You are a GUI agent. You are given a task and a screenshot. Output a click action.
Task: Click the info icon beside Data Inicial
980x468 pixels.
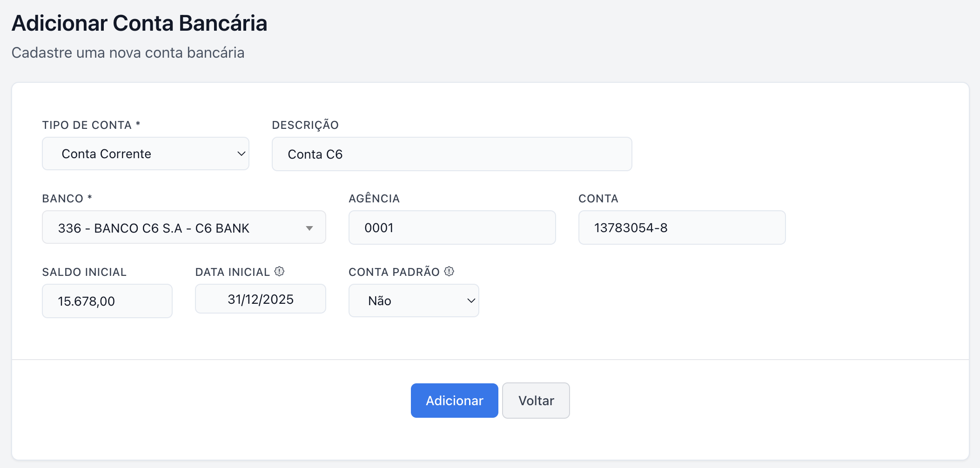279,272
